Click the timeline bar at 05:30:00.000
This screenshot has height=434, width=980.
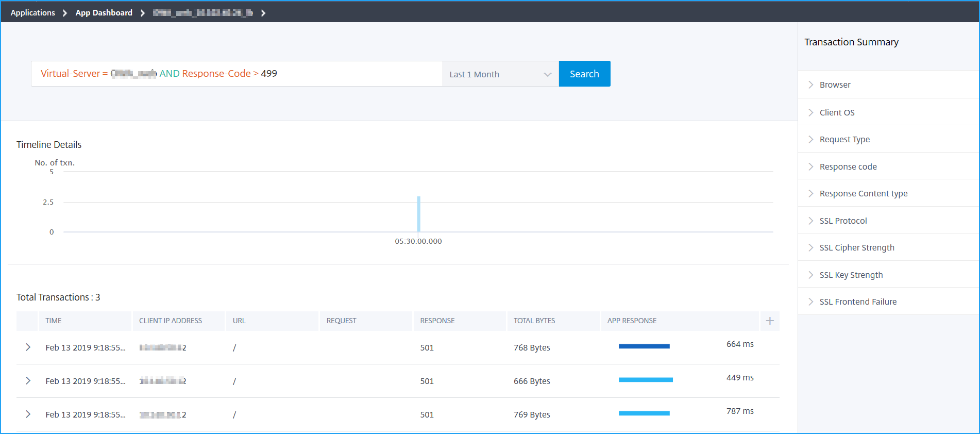(x=418, y=214)
